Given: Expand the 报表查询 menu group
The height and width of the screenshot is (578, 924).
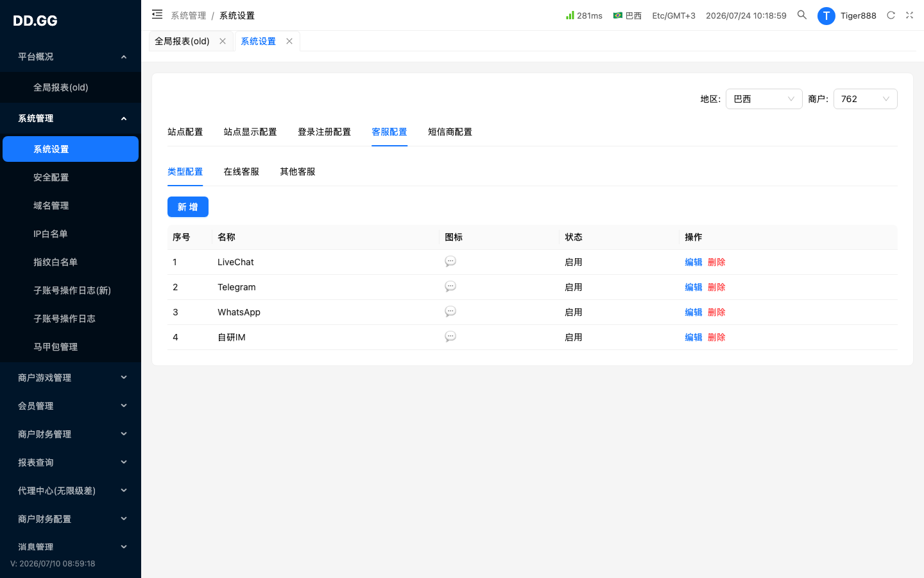Looking at the screenshot, I should (x=71, y=462).
